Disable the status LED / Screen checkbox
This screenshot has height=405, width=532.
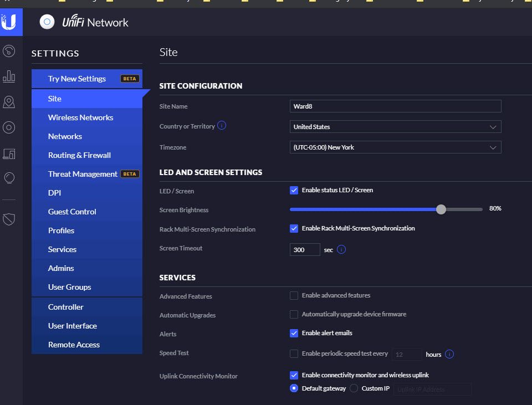[x=294, y=190]
